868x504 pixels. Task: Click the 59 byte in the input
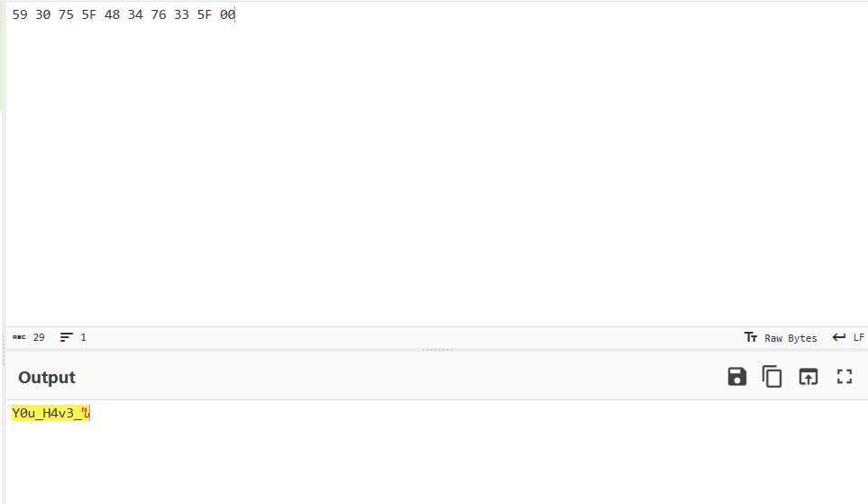pos(20,15)
